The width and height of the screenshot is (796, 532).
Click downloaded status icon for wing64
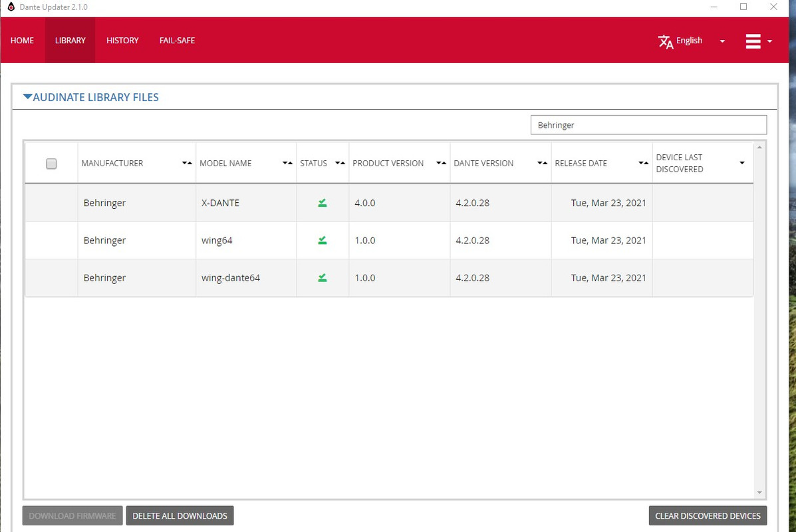coord(323,241)
